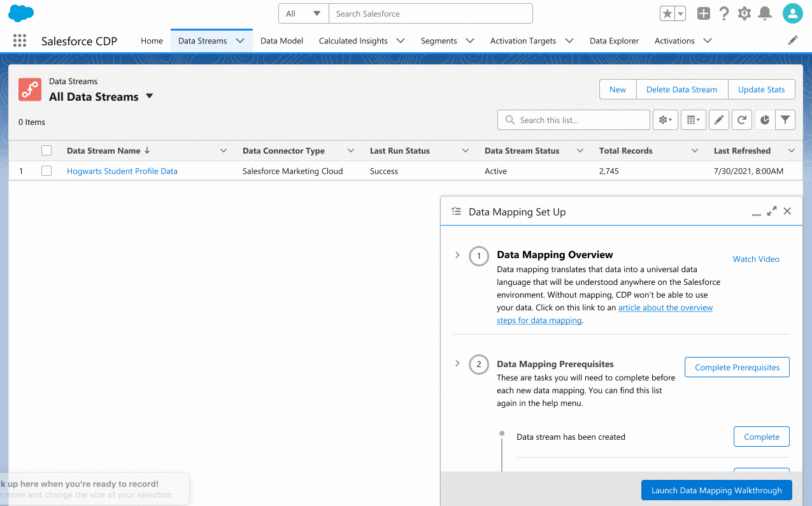Click the step 2 circle indicator
812x506 pixels.
[x=479, y=365]
